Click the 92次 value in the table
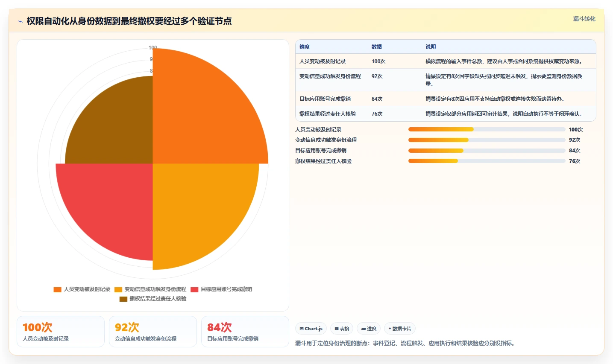The height and width of the screenshot is (364, 613). (377, 76)
